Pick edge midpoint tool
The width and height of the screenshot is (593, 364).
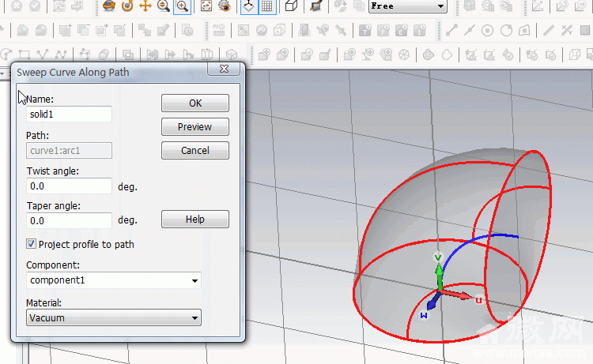pyautogui.click(x=470, y=30)
